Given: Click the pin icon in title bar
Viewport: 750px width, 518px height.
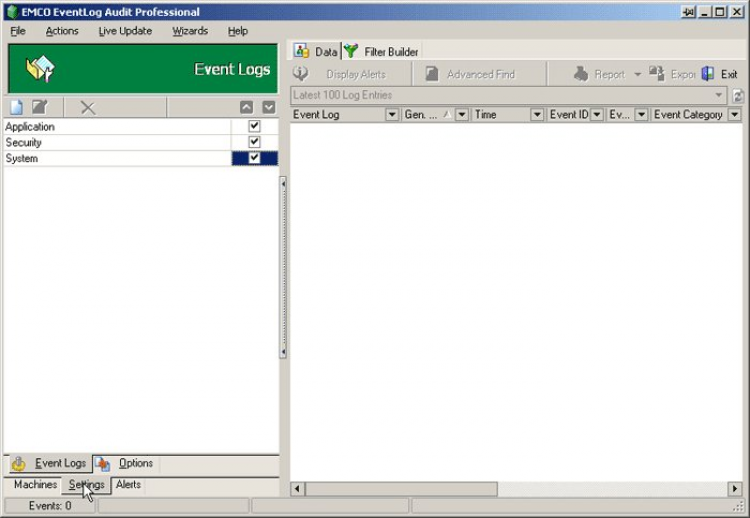Looking at the screenshot, I should tap(688, 12).
